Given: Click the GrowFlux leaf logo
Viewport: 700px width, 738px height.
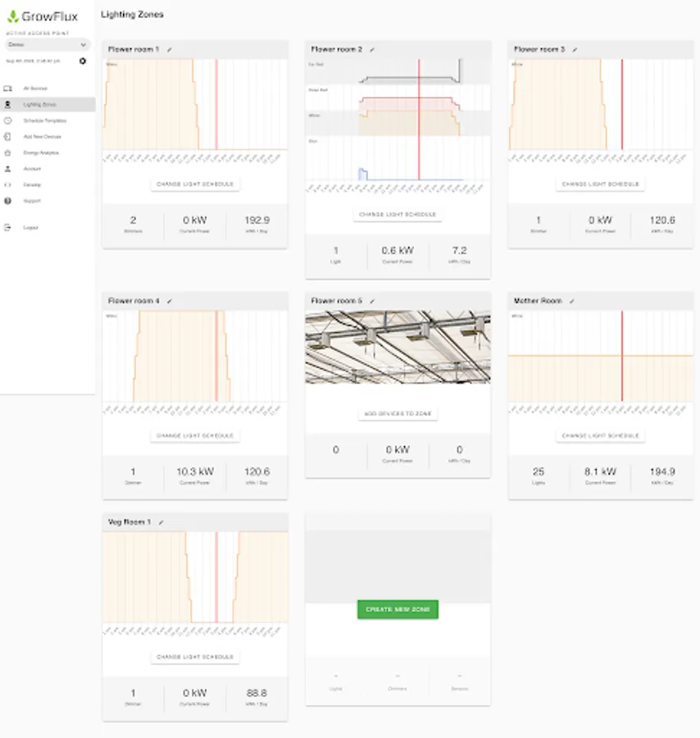Looking at the screenshot, I should pyautogui.click(x=12, y=16).
